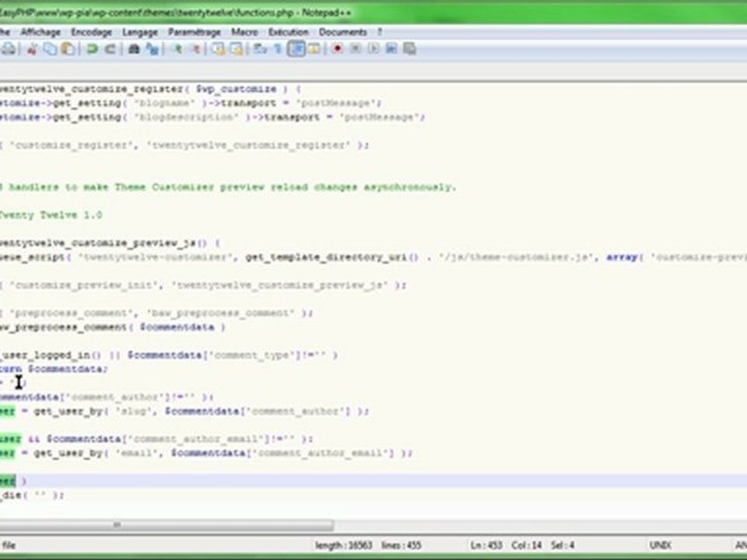This screenshot has height=560, width=747.
Task: Run macro multiple times icon
Action: coord(391,48)
